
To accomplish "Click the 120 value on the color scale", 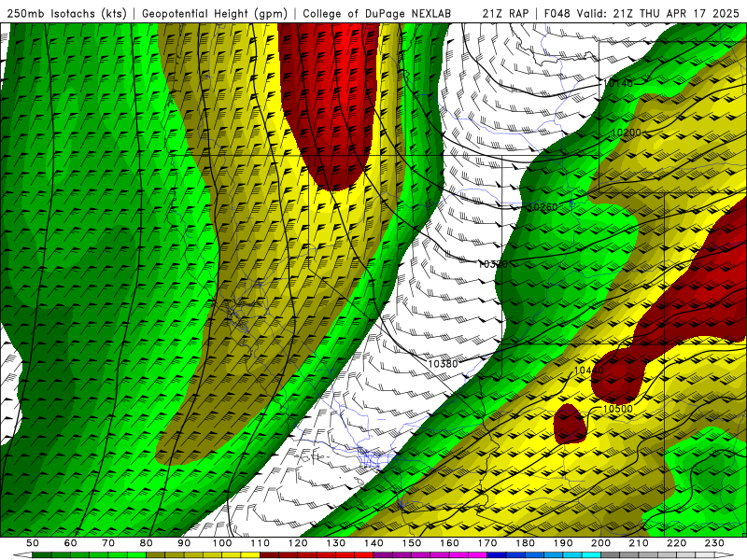I will coord(298,543).
